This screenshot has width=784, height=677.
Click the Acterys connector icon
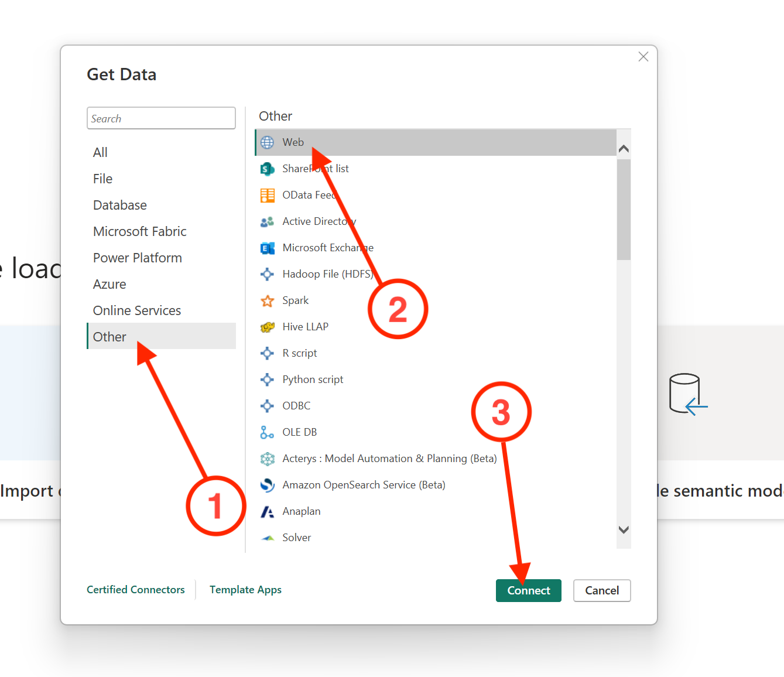click(x=267, y=459)
